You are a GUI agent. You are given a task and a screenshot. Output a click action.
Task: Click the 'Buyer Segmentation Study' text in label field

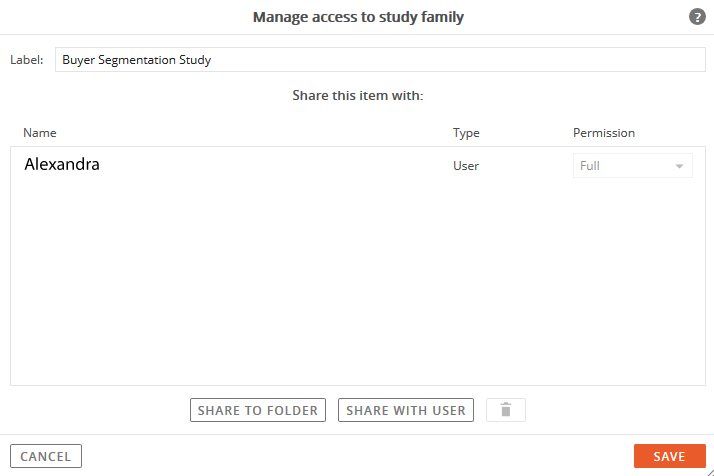pyautogui.click(x=137, y=60)
